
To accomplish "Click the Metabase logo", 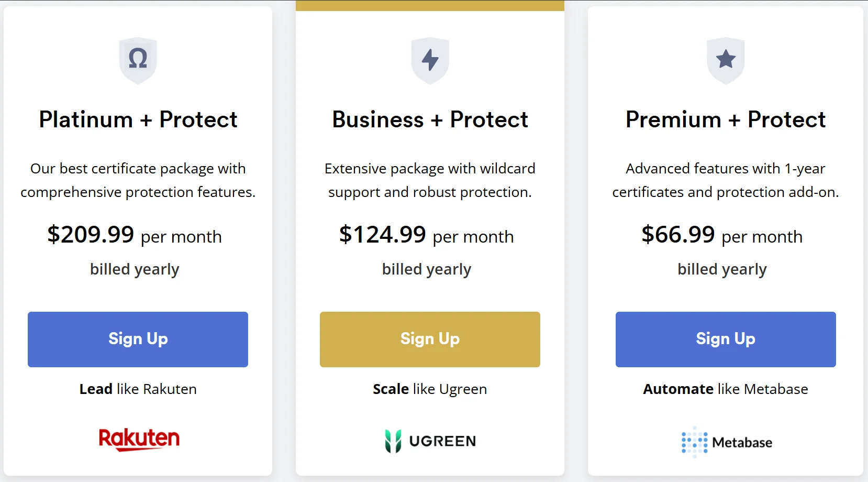I will pos(726,442).
